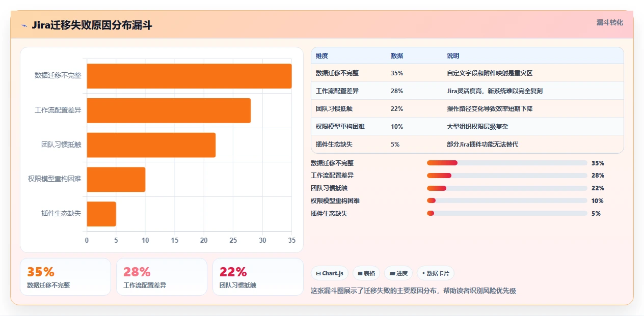Open the 22% 团队习惯抵触 stat card
The width and height of the screenshot is (644, 316).
pyautogui.click(x=258, y=277)
